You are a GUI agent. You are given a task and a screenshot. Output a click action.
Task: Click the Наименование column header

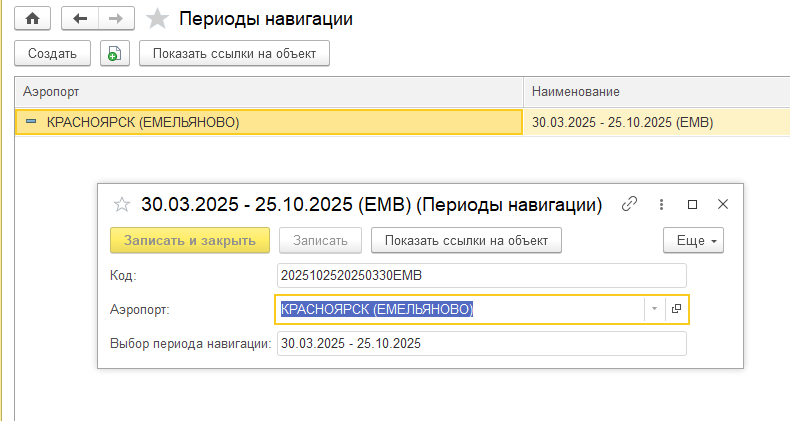(x=656, y=92)
